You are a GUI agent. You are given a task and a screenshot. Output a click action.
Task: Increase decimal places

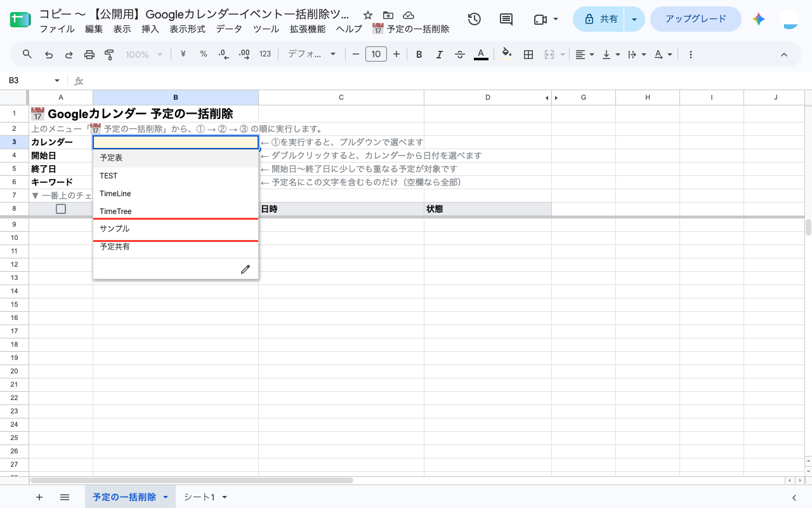point(244,54)
